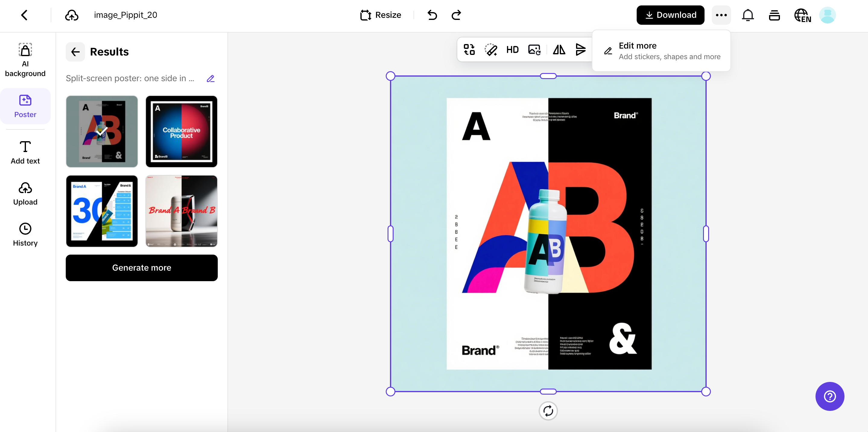Select the checked split-screen poster thumbnail
Viewport: 868px width, 432px height.
coord(102,132)
